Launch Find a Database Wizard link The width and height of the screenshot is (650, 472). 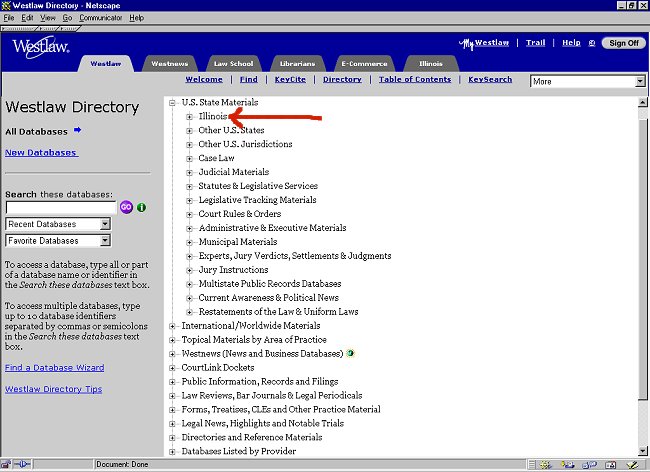pyautogui.click(x=55, y=368)
